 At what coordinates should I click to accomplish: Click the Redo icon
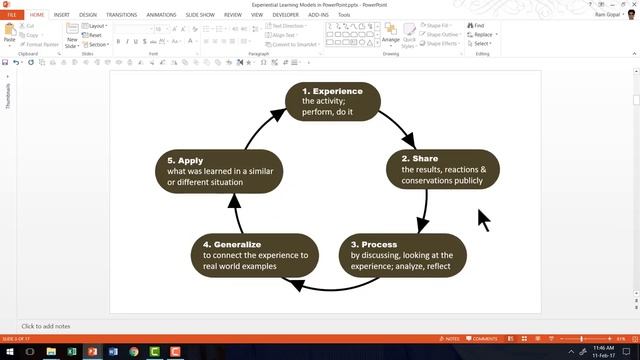[x=31, y=62]
